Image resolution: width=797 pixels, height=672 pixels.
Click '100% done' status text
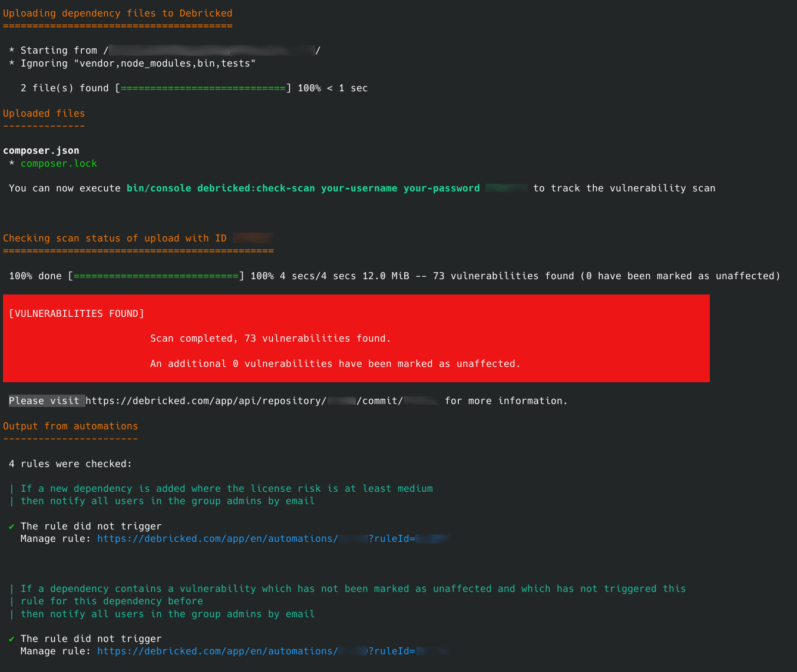[x=35, y=276]
